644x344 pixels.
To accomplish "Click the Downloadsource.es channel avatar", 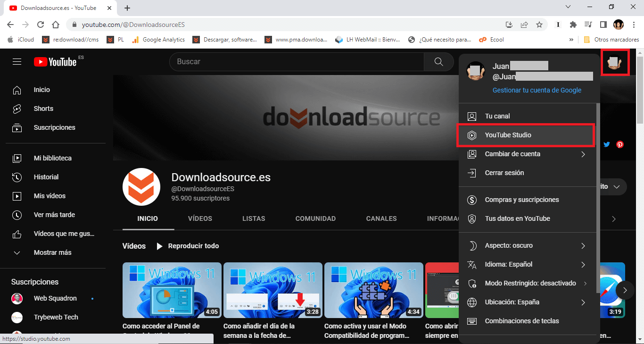I will [x=141, y=187].
